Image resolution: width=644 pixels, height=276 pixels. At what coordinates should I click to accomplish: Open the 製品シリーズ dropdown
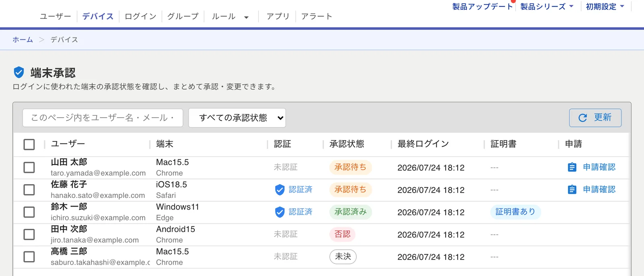click(x=547, y=6)
